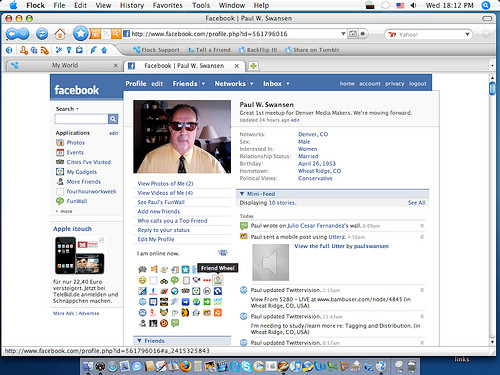Open My Gadgets application
The height and width of the screenshot is (375, 500).
[x=82, y=172]
